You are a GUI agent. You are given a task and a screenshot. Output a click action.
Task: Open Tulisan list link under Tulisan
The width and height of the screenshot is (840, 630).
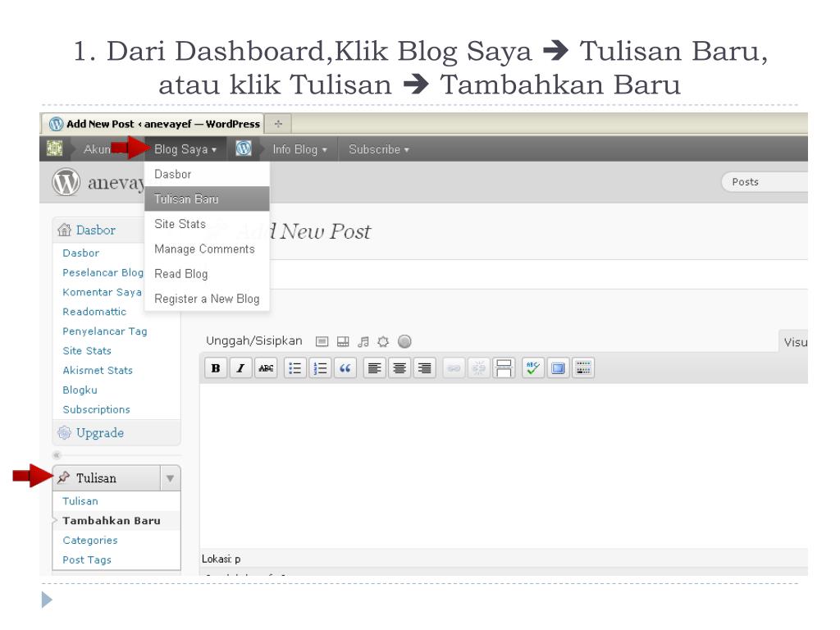80,501
